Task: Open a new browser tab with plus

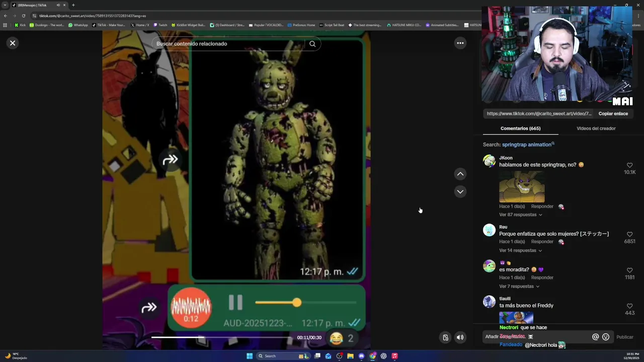Action: (73, 5)
